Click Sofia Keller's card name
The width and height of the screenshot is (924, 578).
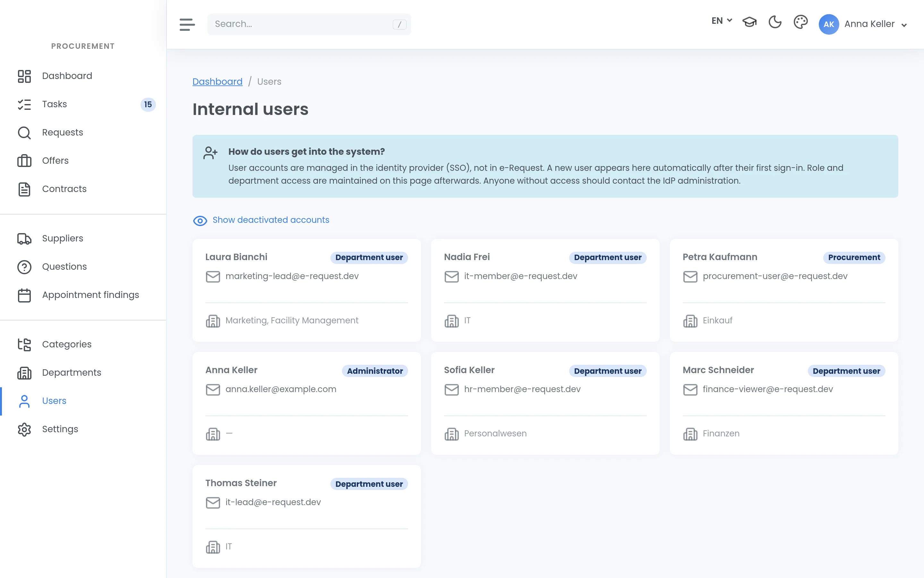(x=469, y=370)
